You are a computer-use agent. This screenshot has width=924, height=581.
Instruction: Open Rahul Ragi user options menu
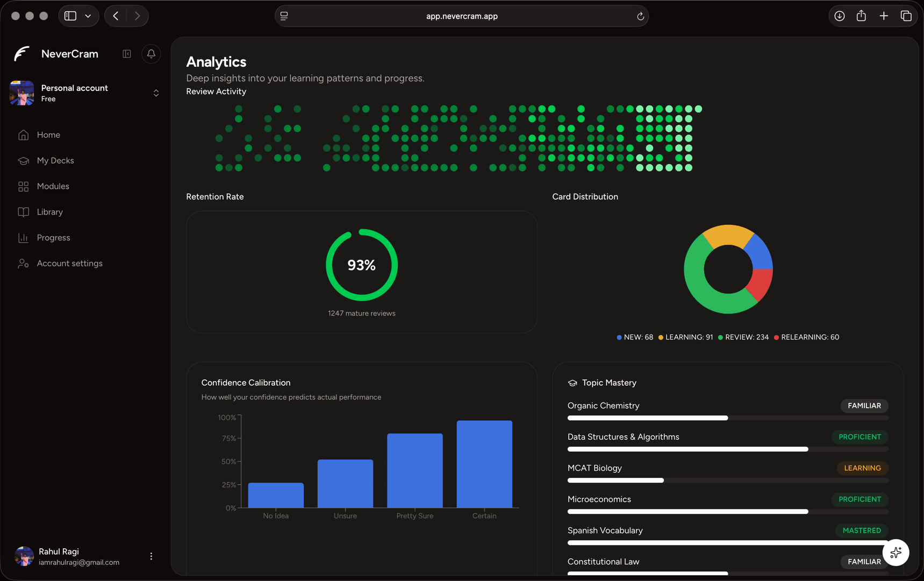[x=151, y=556]
